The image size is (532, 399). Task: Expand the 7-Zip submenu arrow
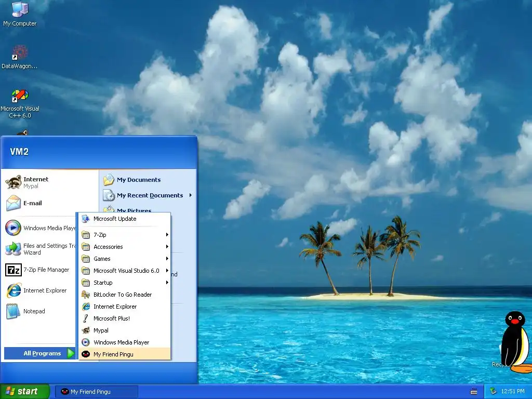pyautogui.click(x=167, y=234)
